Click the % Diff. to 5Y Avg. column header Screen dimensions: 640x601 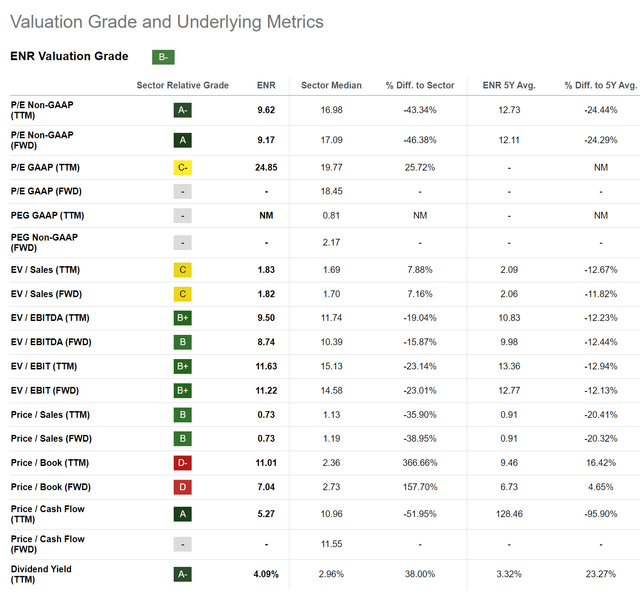tap(601, 85)
